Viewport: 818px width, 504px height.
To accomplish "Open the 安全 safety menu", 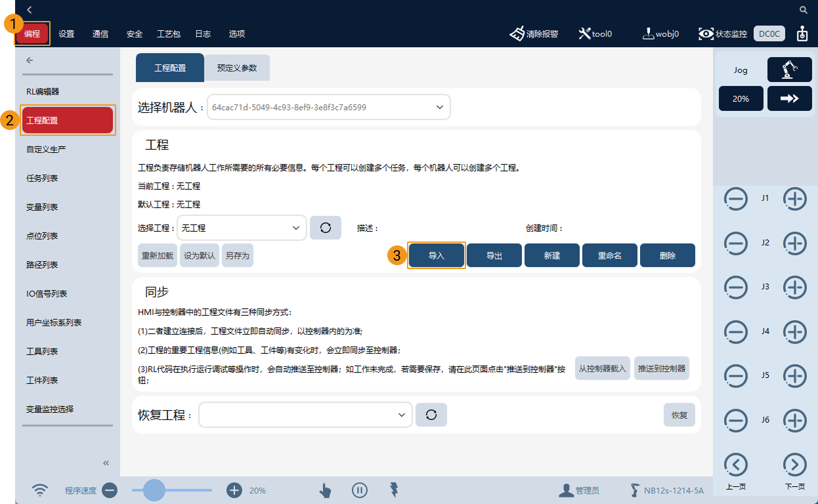I will [x=135, y=34].
